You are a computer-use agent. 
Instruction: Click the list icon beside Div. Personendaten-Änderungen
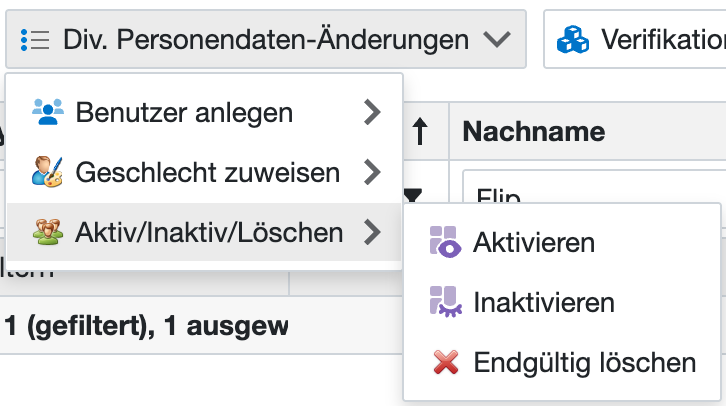pyautogui.click(x=35, y=40)
